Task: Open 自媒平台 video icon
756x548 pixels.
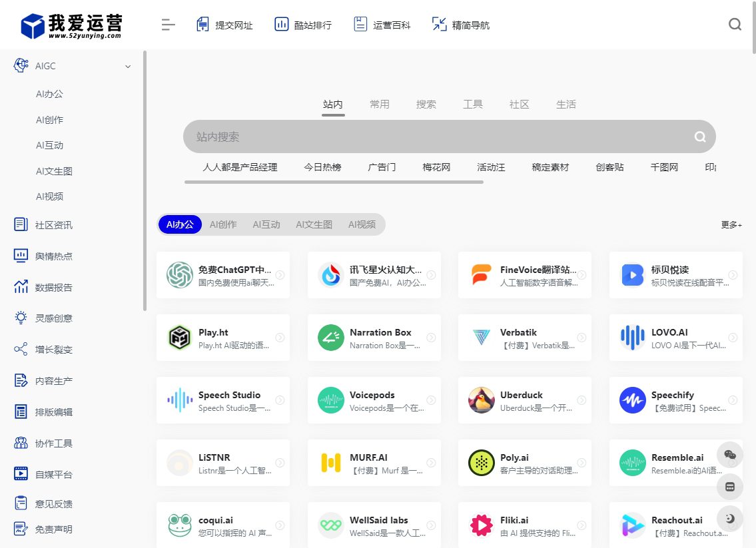Action: pyautogui.click(x=21, y=474)
